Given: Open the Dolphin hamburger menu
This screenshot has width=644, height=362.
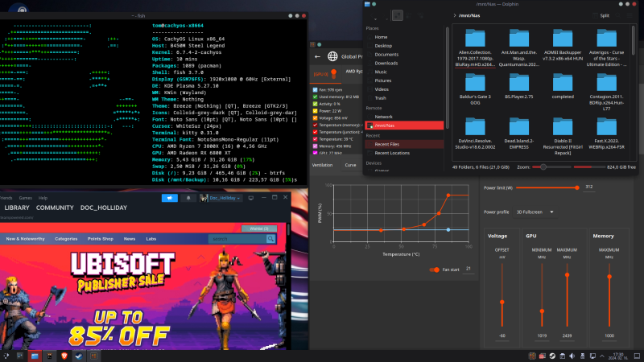Looking at the screenshot, I should (x=630, y=15).
